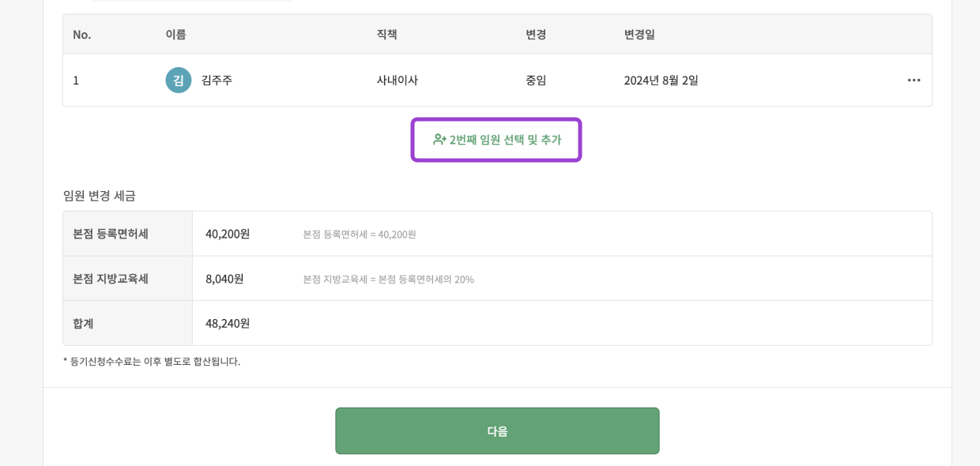Click the 직책 column header
Screen dimensions: 980x466
click(x=386, y=35)
